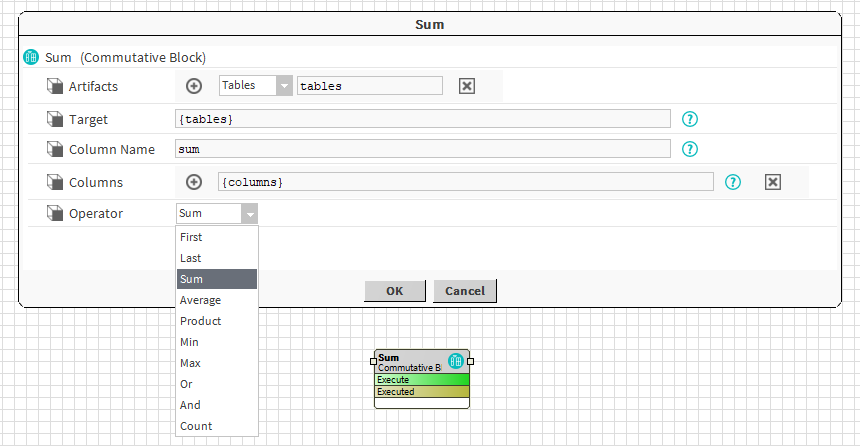Click the Target input field

pos(422,119)
